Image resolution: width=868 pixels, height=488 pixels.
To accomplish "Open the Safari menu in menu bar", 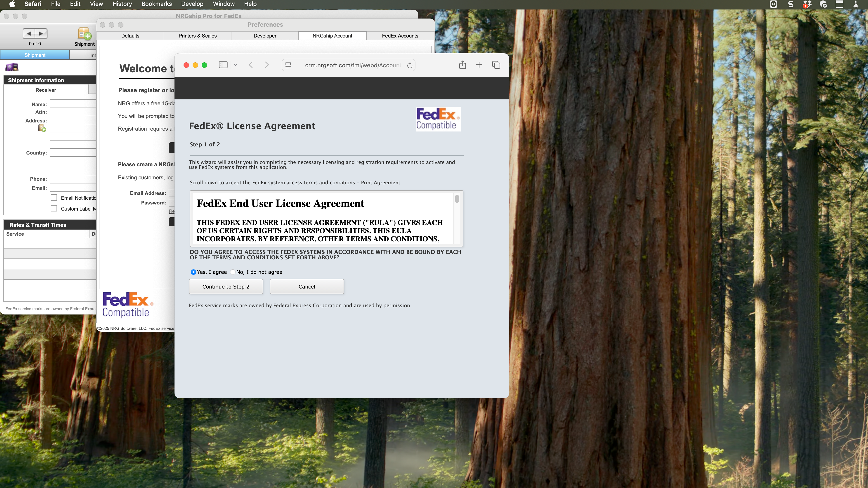I will click(x=33, y=4).
